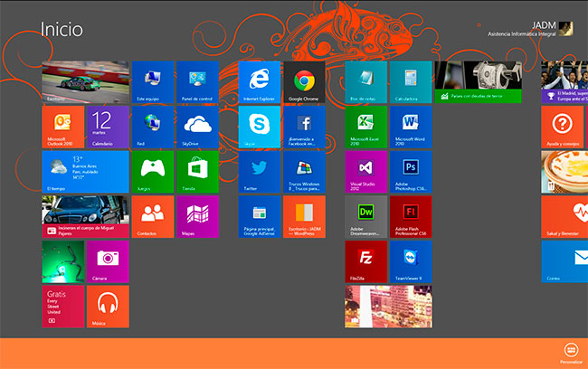The height and width of the screenshot is (369, 588).
Task: Open Ayuda y consejos tile
Action: pyautogui.click(x=563, y=128)
